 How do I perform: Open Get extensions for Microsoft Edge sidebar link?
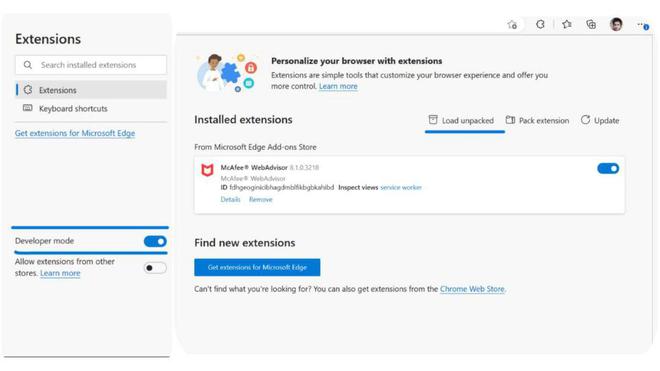(75, 133)
